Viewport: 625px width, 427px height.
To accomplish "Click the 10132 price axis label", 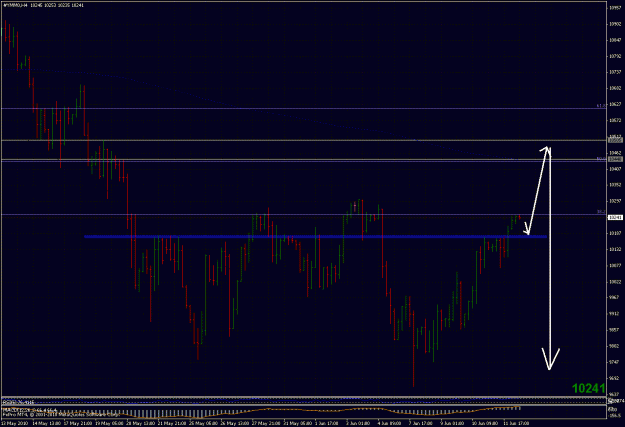I will [x=614, y=250].
